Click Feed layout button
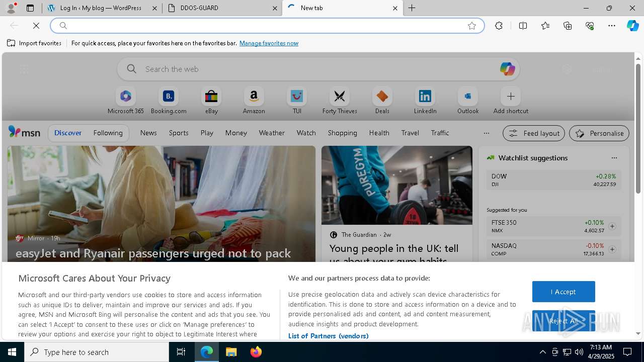Image resolution: width=644 pixels, height=362 pixels. click(x=534, y=133)
